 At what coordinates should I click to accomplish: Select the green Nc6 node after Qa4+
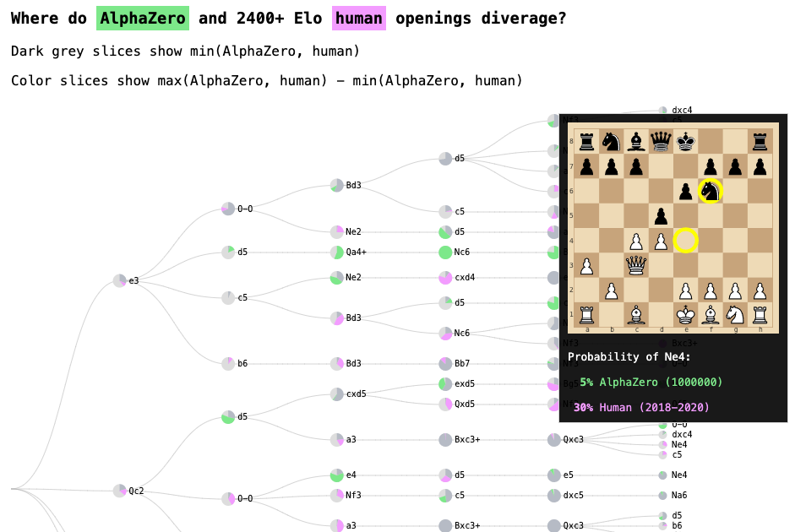(x=445, y=252)
